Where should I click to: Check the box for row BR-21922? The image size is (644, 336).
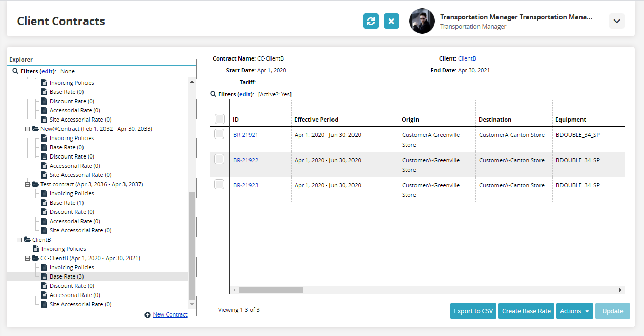[219, 160]
